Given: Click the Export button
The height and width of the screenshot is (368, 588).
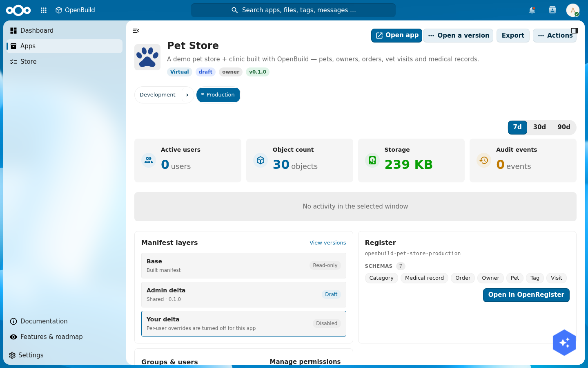Looking at the screenshot, I should [x=513, y=36].
